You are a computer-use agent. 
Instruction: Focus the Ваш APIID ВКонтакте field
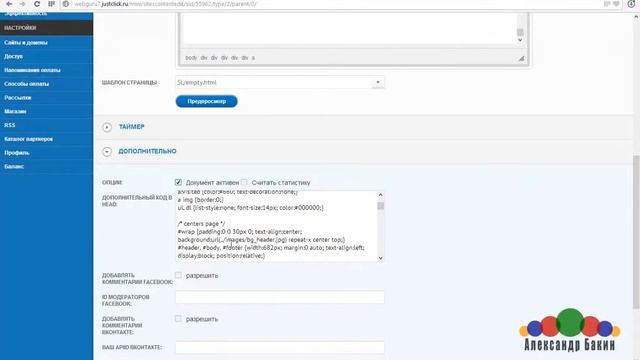[x=280, y=347]
